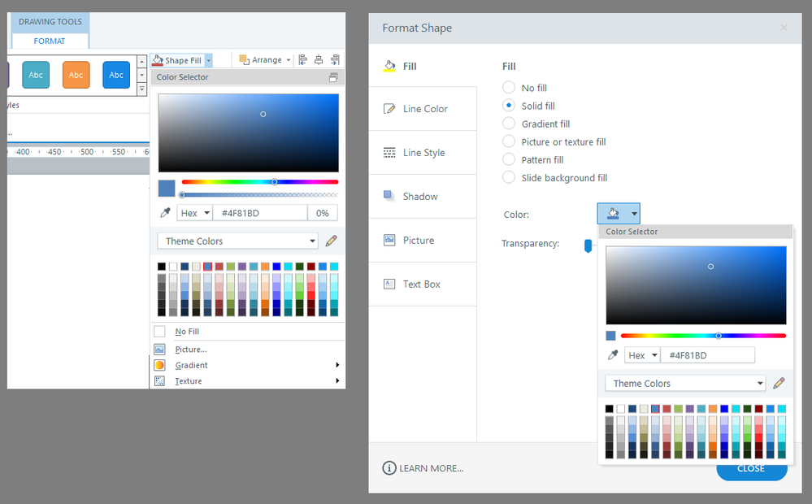Click the Texture pattern icon
The height and width of the screenshot is (504, 812).
[x=159, y=380]
